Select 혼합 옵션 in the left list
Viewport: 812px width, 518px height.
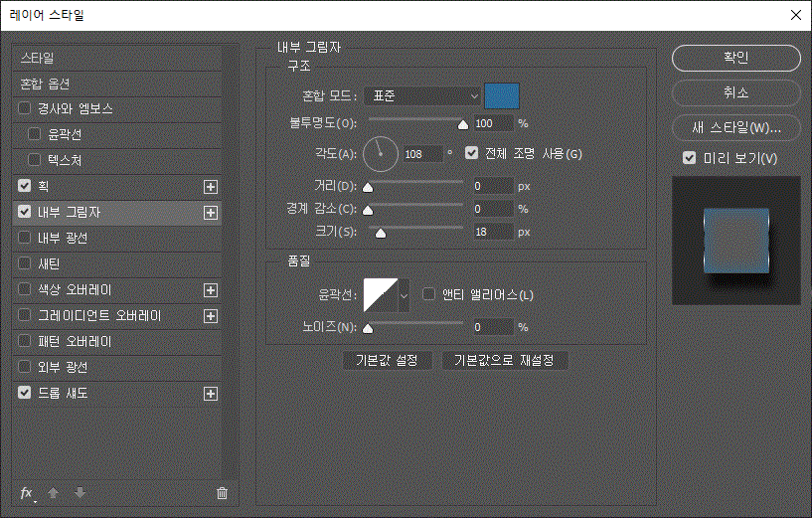pos(117,84)
